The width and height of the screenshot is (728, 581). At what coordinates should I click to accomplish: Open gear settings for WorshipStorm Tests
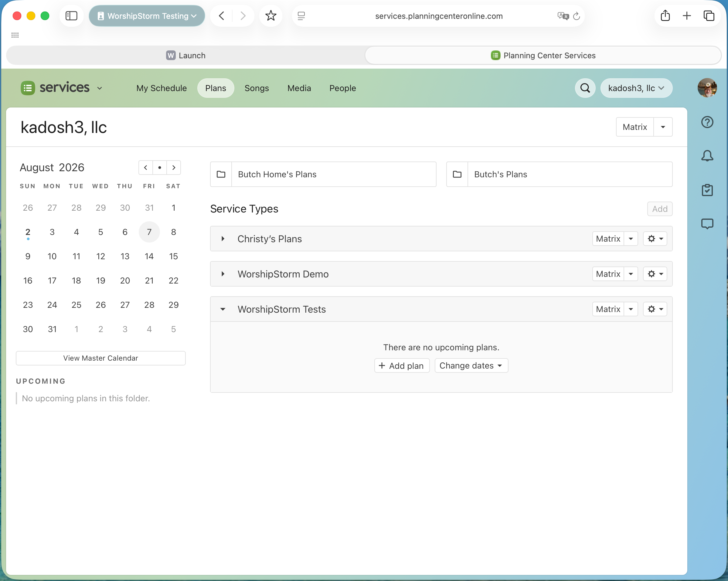[655, 309]
